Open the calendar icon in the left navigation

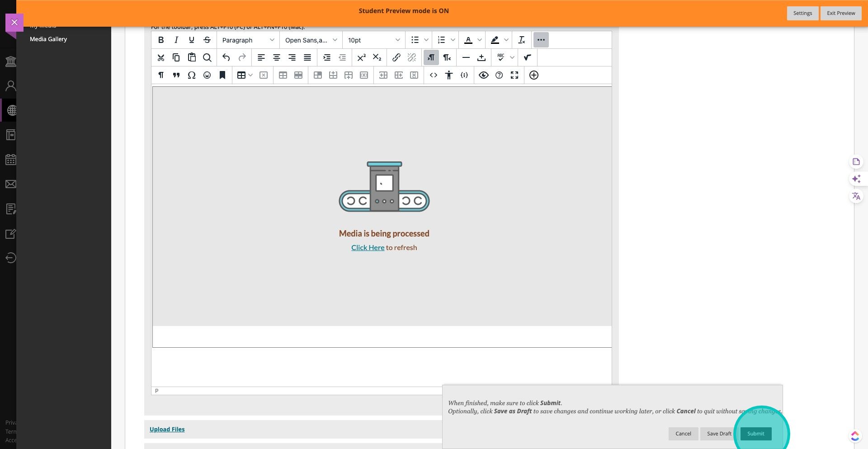point(11,160)
